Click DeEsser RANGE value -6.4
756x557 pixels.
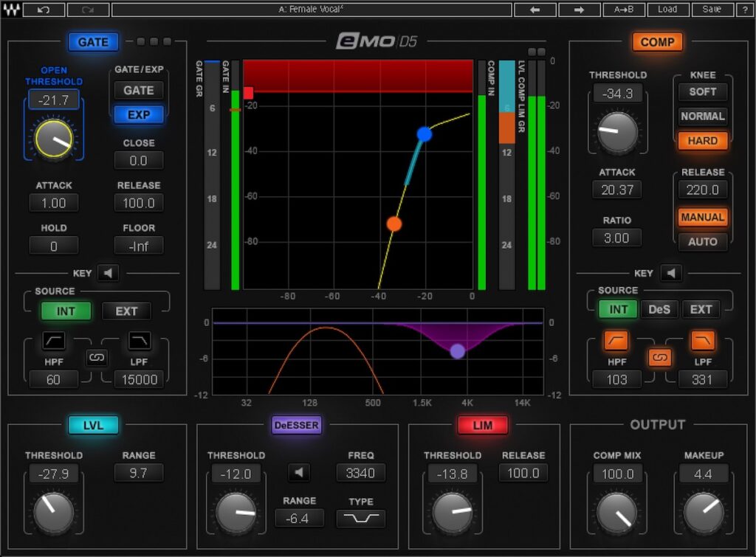pyautogui.click(x=299, y=519)
